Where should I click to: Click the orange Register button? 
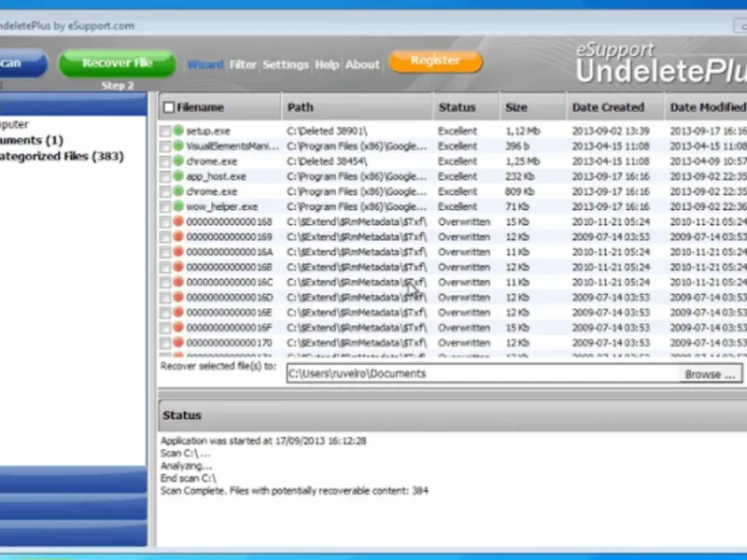point(435,61)
